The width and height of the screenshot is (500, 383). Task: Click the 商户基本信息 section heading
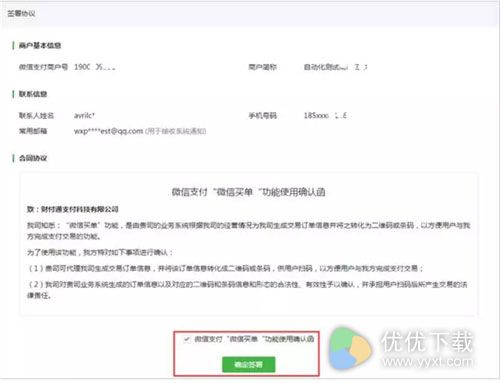coord(40,45)
